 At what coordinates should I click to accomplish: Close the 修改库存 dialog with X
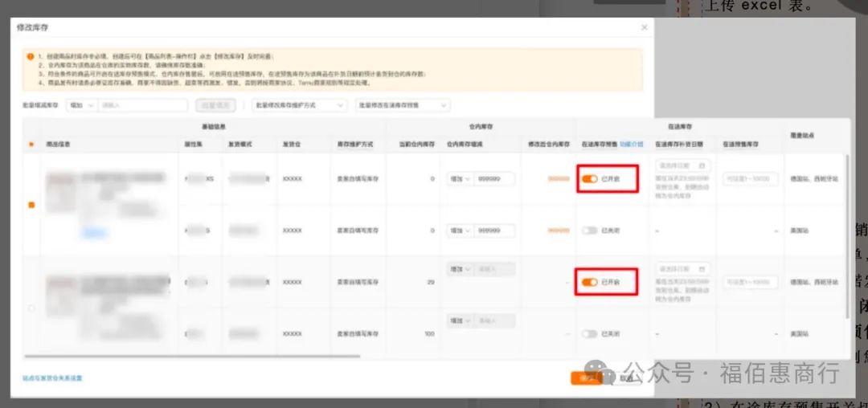(644, 27)
